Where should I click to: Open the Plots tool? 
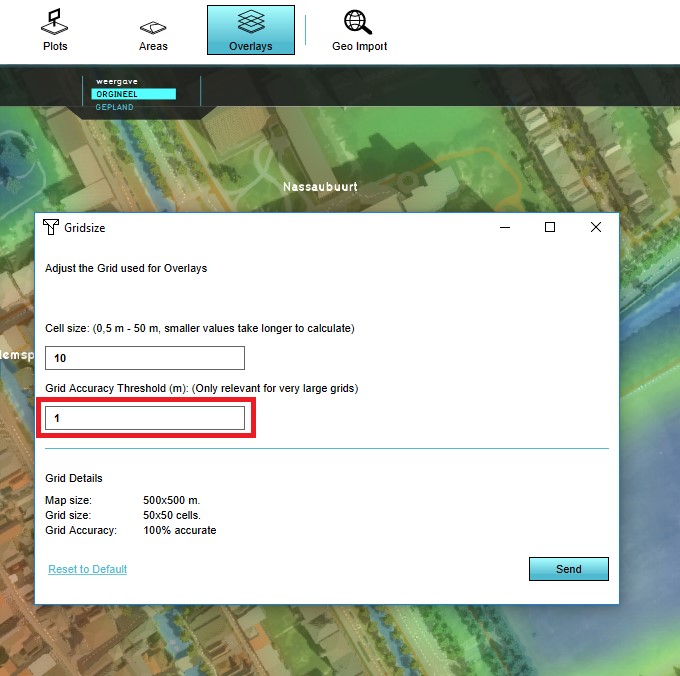pos(56,29)
